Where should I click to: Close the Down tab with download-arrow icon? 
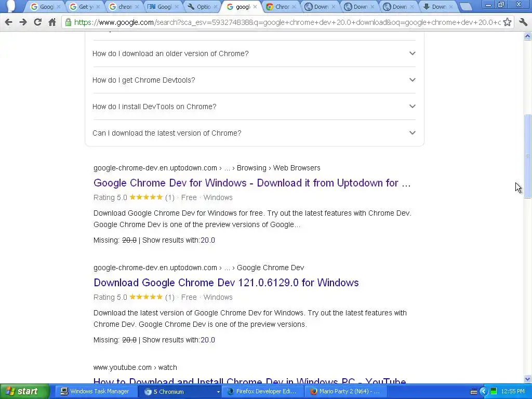pyautogui.click(x=451, y=7)
